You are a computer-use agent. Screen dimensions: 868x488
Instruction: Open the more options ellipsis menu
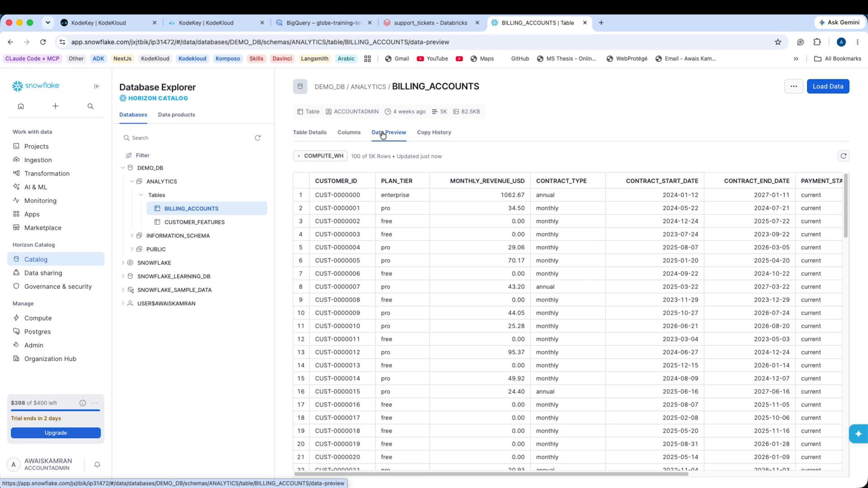click(793, 86)
